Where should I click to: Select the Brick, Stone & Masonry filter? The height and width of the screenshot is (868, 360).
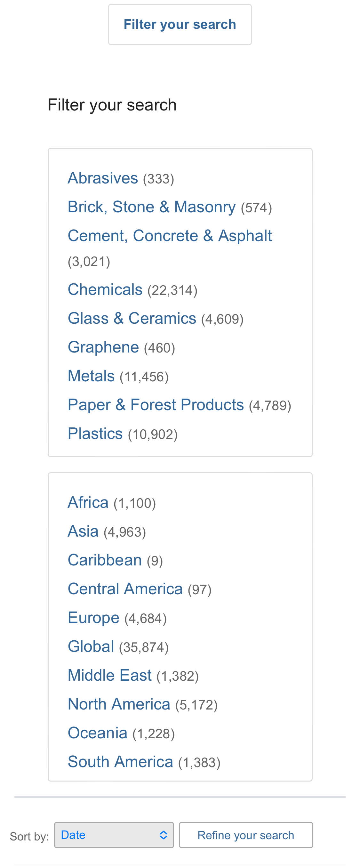(151, 207)
